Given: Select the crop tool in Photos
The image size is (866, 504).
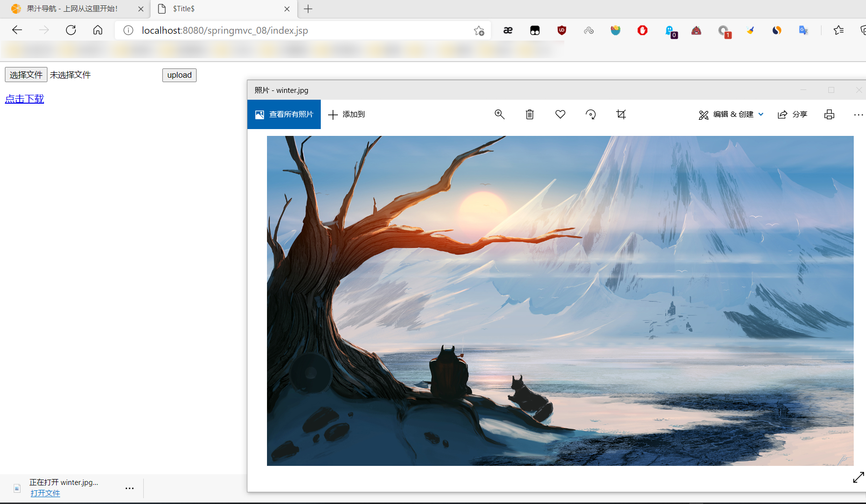Looking at the screenshot, I should click(x=621, y=114).
